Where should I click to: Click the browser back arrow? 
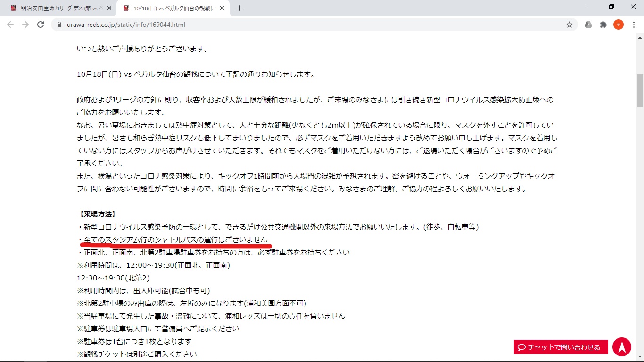(x=10, y=25)
